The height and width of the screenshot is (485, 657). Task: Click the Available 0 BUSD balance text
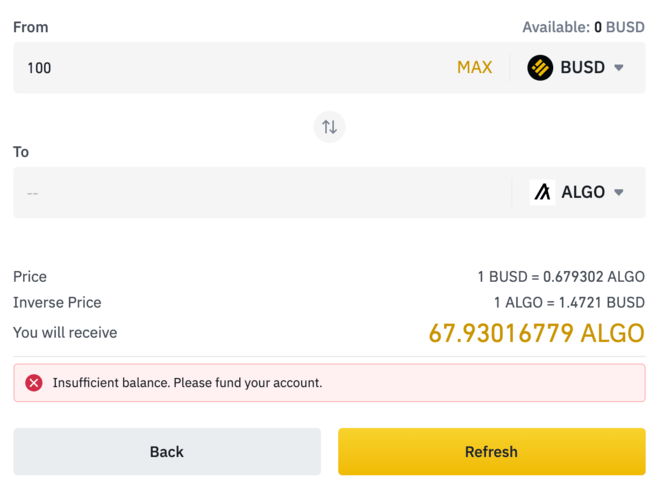(x=583, y=28)
